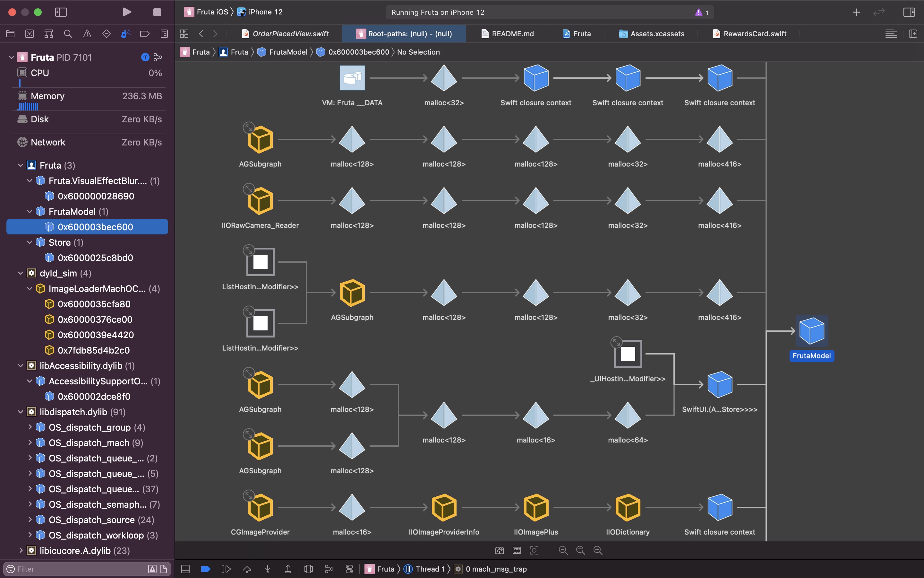Viewport: 924px width, 578px height.
Task: Open the Source Control navigator
Action: (x=30, y=34)
